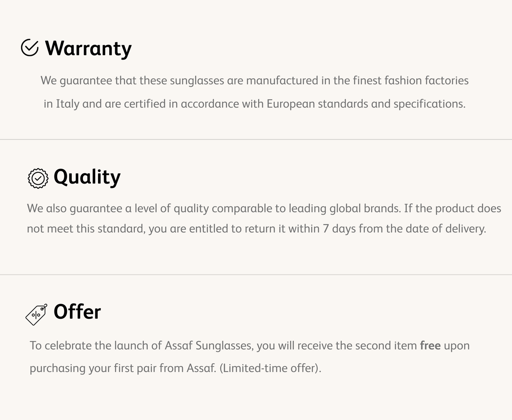This screenshot has width=512, height=420.
Task: Click the words "finest fashion factories"
Action: tap(410, 81)
